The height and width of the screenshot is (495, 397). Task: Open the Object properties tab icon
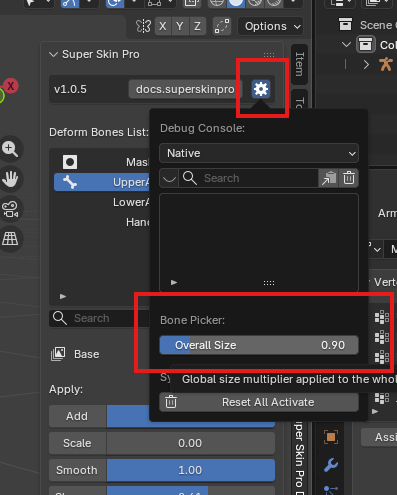click(x=331, y=437)
